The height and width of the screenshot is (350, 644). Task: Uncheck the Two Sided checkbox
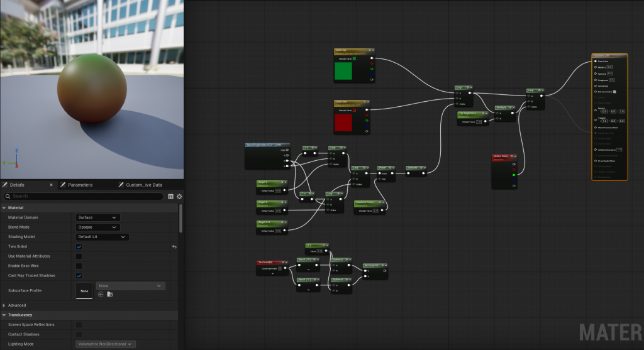pyautogui.click(x=79, y=247)
